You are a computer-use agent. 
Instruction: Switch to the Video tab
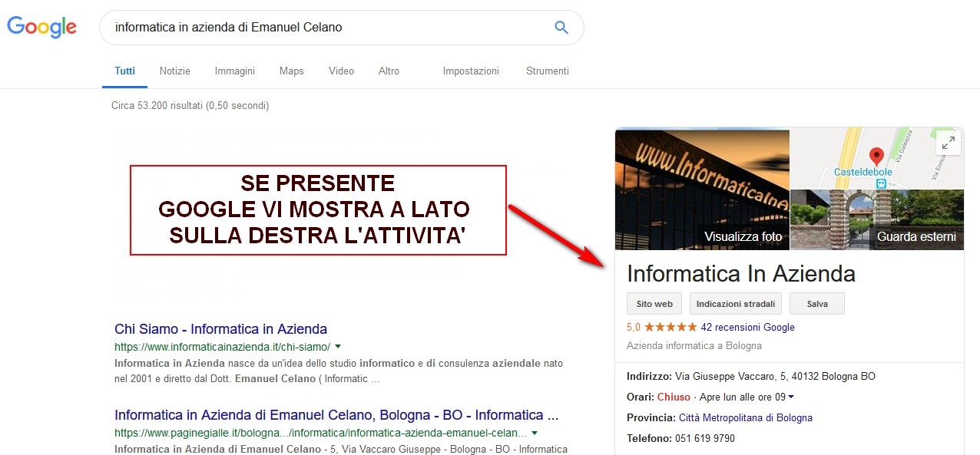341,71
